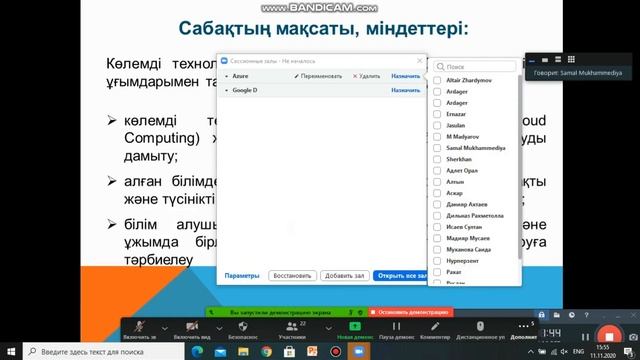Check the Адлет Орал checkbox
This screenshot has height=360, width=640.
[437, 171]
